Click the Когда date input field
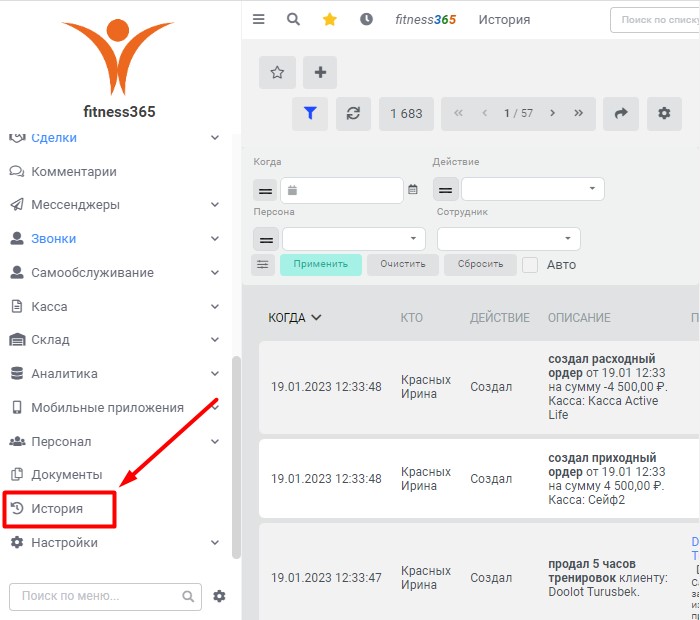The width and height of the screenshot is (700, 620). [342, 191]
